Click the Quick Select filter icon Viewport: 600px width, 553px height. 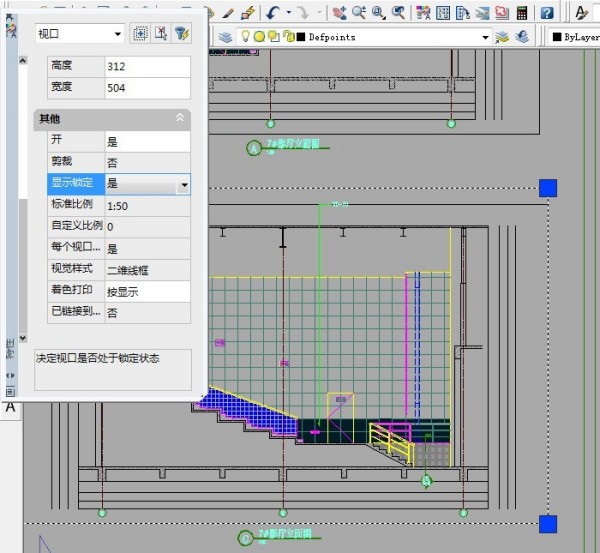pyautogui.click(x=181, y=33)
